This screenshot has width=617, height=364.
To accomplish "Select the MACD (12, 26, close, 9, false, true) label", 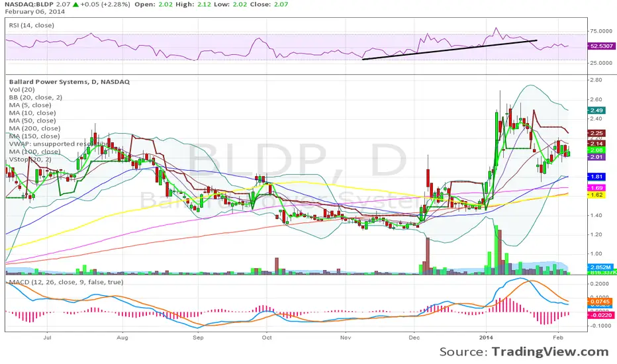I will pyautogui.click(x=66, y=282).
